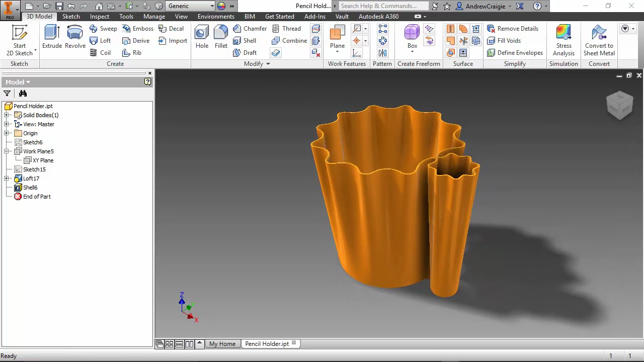Screen dimensions: 644x362
Task: Open the appearance color wheel
Action: coord(221,6)
